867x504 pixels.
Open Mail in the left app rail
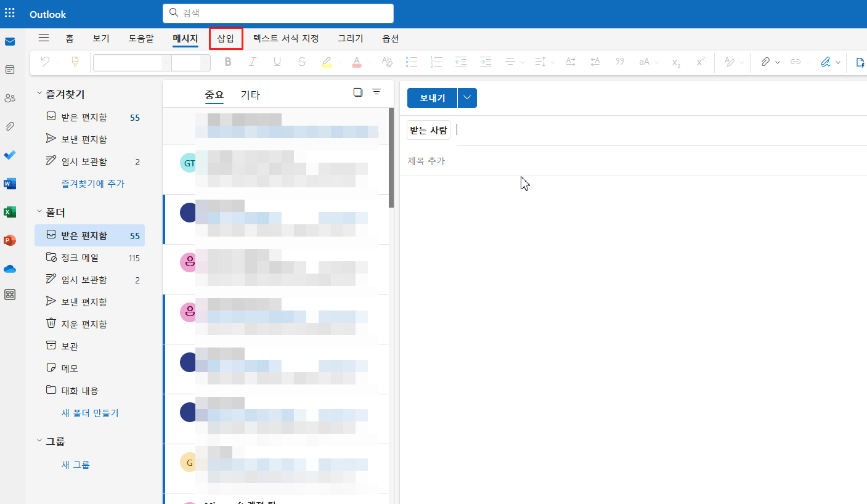click(10, 42)
